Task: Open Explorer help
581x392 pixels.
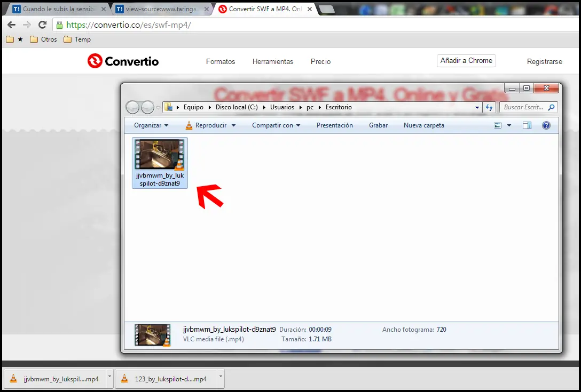Action: (546, 125)
